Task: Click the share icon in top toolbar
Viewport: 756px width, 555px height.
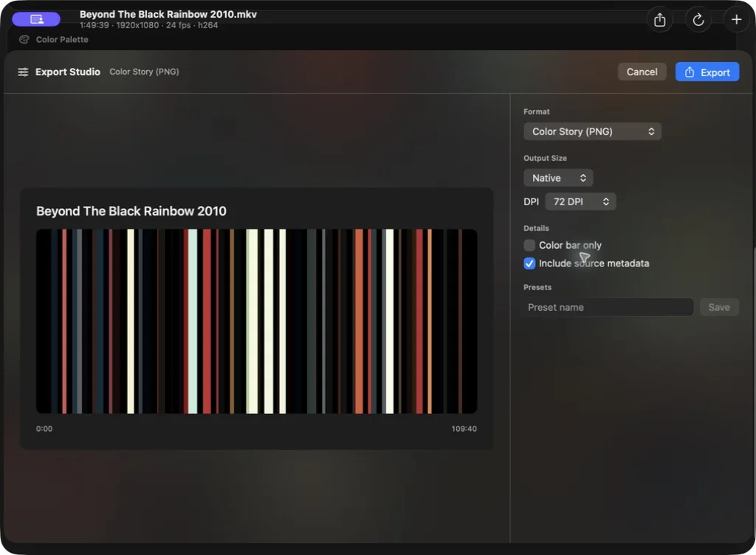Action: 659,20
